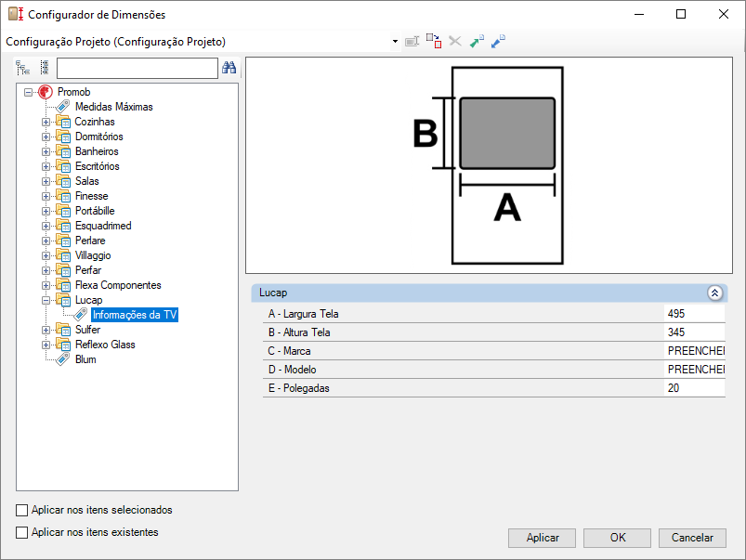Screen dimensions: 746x560
Task: Click the Informações da TV tag icon
Action: [x=81, y=315]
